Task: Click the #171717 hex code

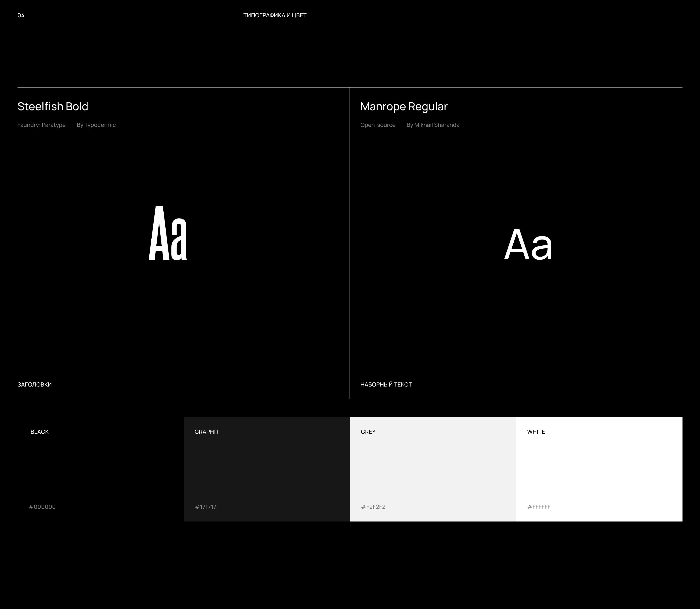Action: click(x=206, y=507)
